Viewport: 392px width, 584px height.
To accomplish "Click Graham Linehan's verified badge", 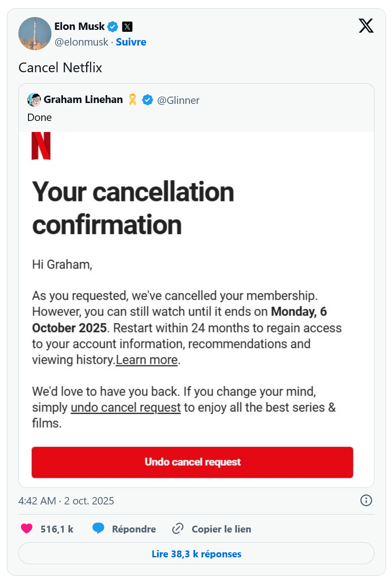I will point(148,100).
